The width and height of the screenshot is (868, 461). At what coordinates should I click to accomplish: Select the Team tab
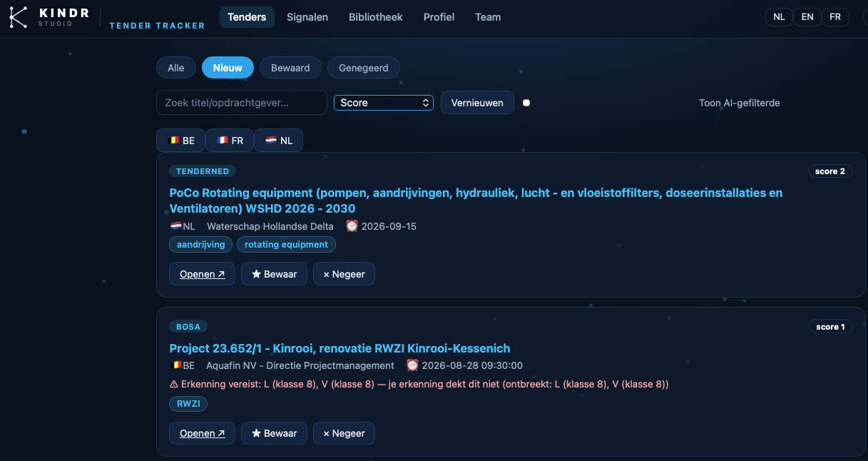point(488,17)
